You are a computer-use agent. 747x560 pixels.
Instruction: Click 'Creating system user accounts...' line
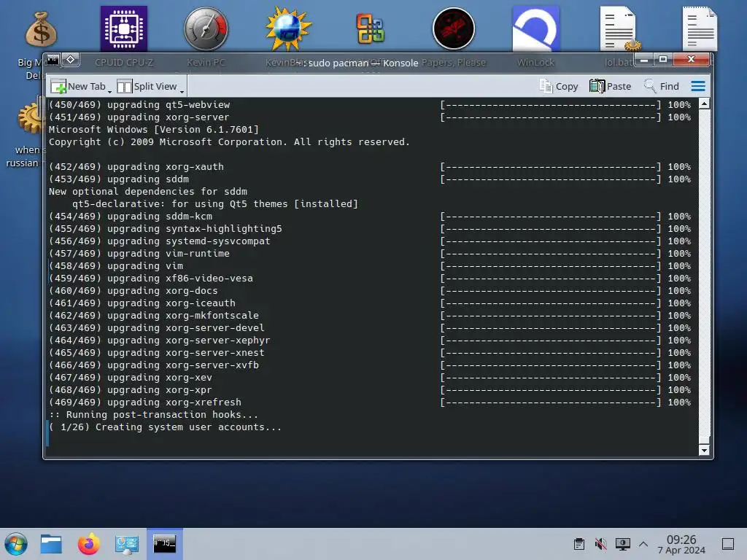pos(165,427)
